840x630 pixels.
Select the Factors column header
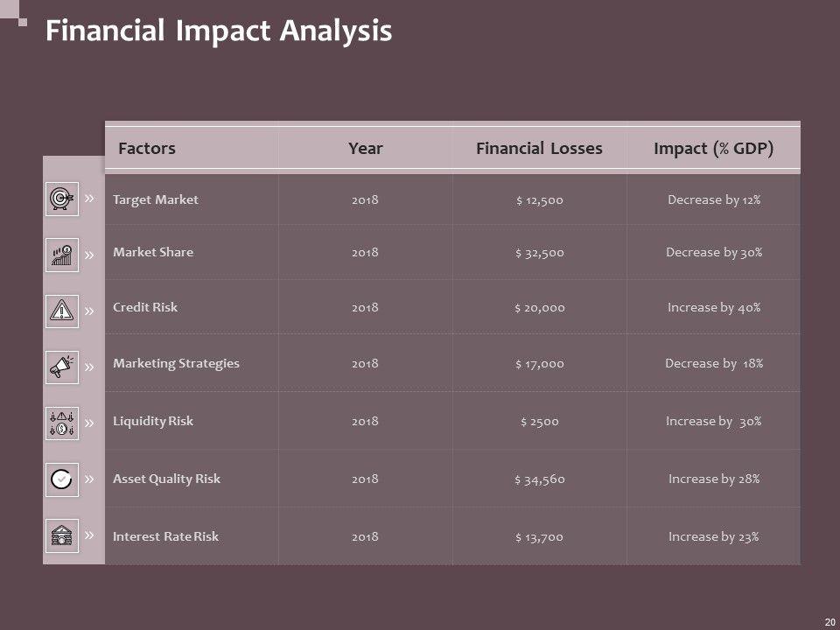coord(146,148)
